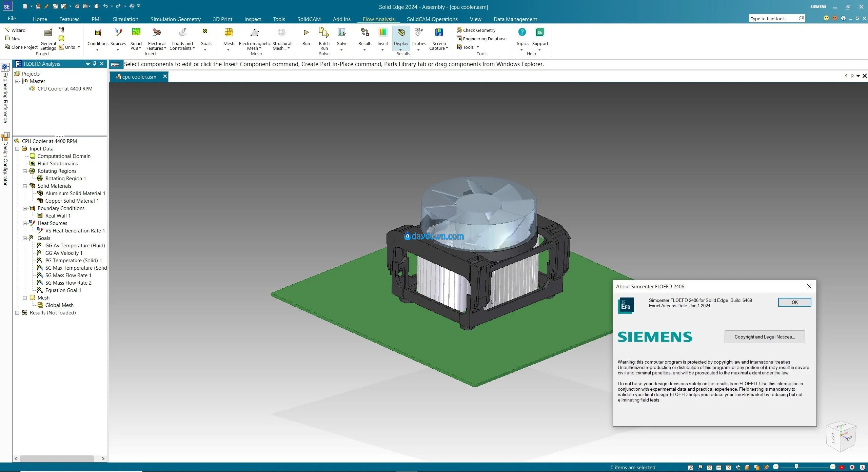Click the zoom in plus button

coord(832,467)
